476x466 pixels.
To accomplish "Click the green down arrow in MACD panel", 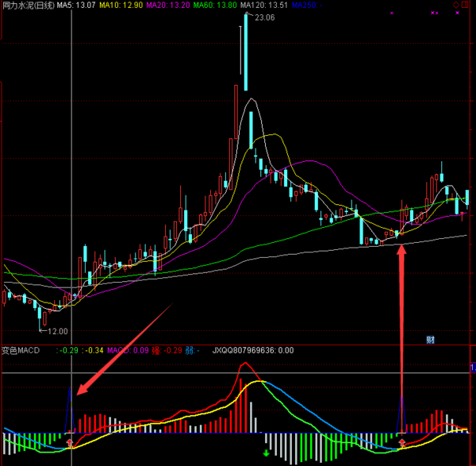I will coord(266,453).
